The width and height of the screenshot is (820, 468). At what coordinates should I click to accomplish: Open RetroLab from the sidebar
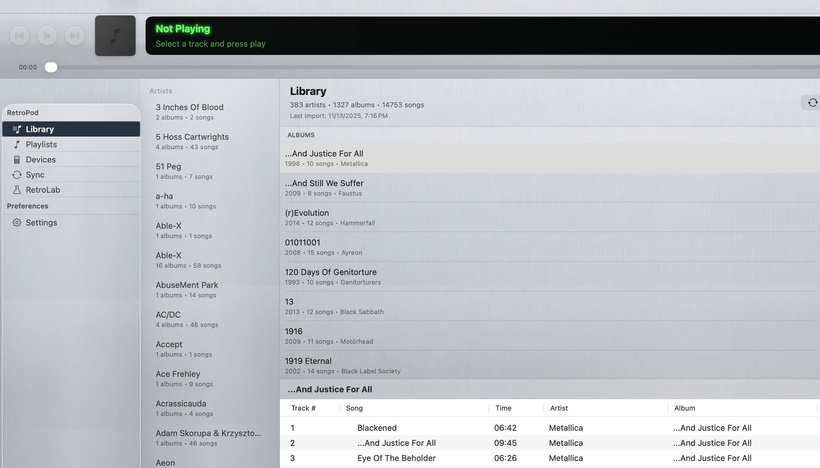coord(43,189)
